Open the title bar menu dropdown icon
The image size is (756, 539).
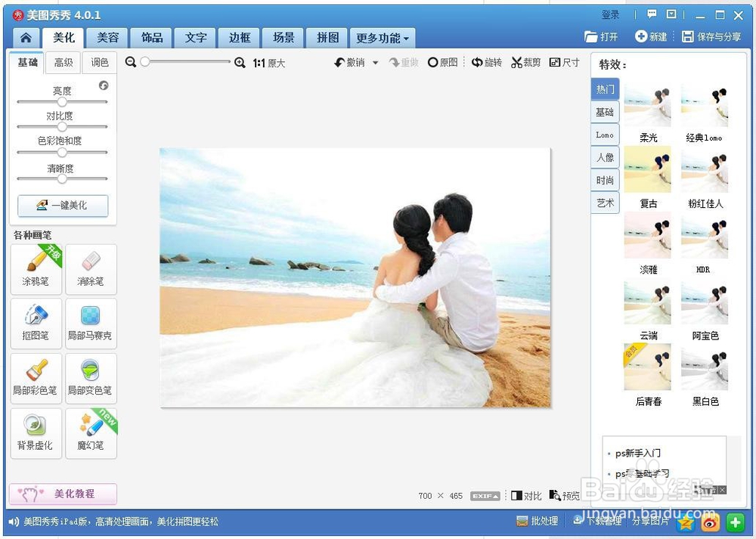(671, 14)
